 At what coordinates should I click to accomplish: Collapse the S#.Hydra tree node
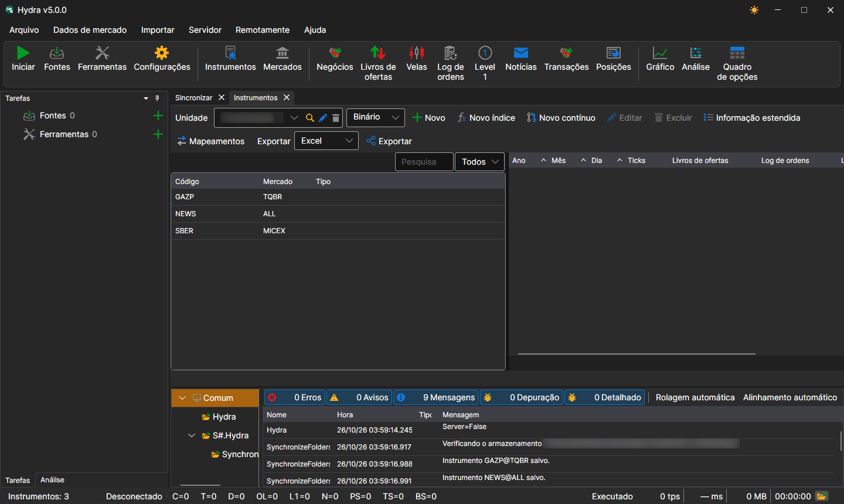coord(192,435)
